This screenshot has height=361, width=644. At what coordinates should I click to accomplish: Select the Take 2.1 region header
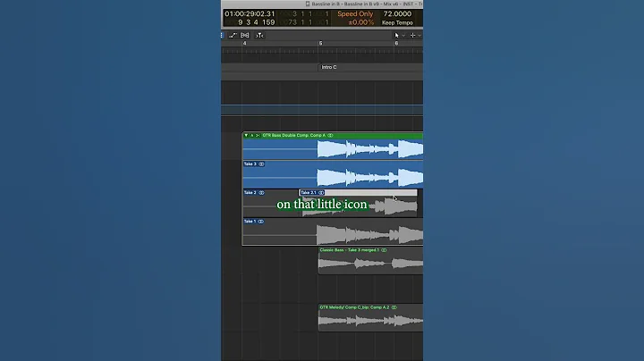click(x=358, y=193)
